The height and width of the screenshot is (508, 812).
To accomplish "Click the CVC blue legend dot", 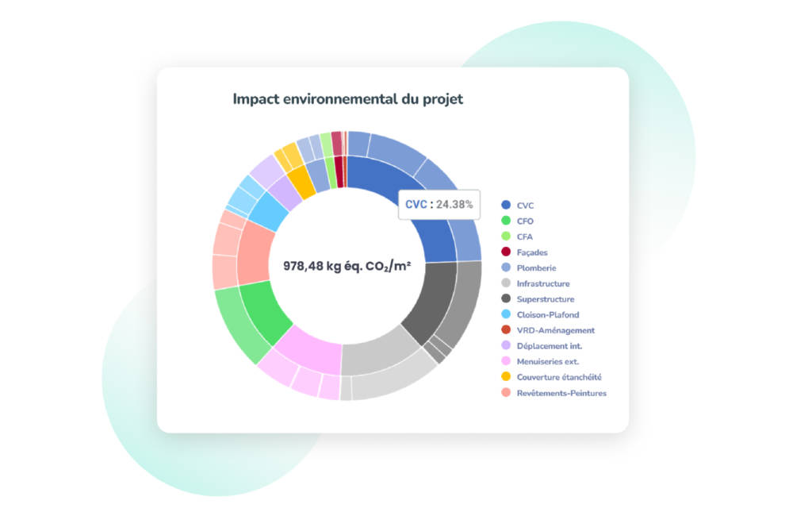I will [506, 205].
